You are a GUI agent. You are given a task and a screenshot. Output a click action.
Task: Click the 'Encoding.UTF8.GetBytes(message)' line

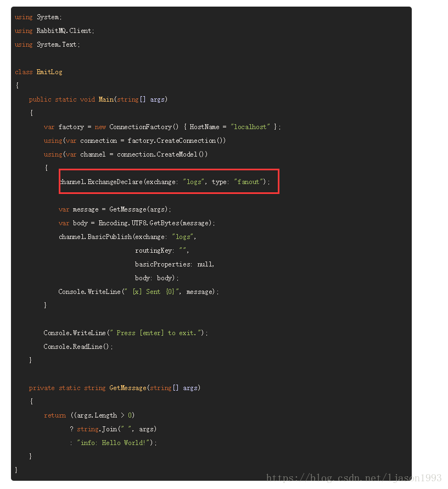(137, 223)
